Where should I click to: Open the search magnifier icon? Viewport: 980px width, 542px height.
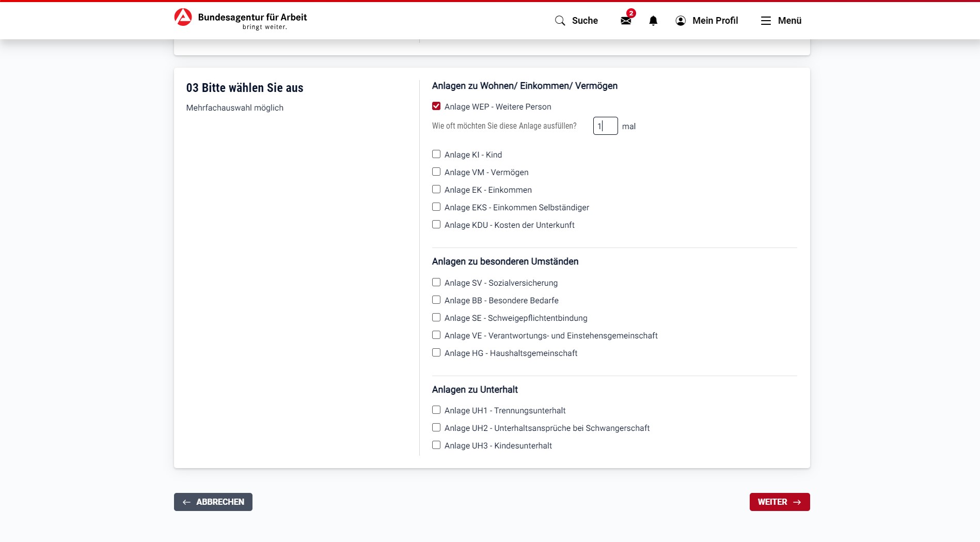[560, 21]
